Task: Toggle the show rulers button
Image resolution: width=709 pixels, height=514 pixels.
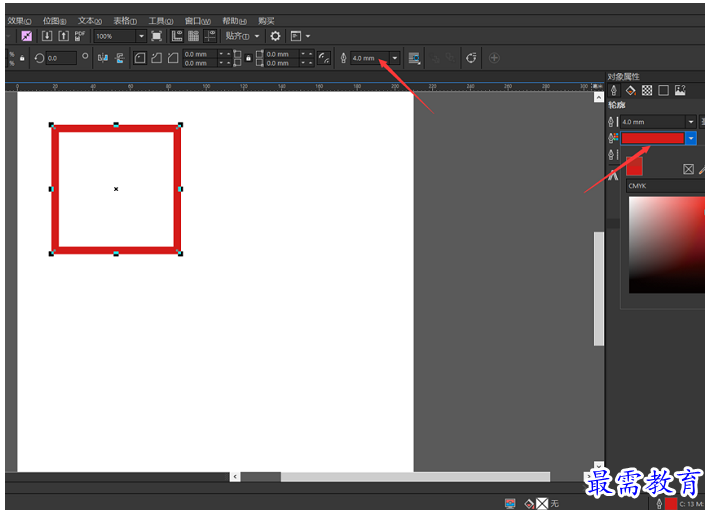Action: tap(177, 36)
